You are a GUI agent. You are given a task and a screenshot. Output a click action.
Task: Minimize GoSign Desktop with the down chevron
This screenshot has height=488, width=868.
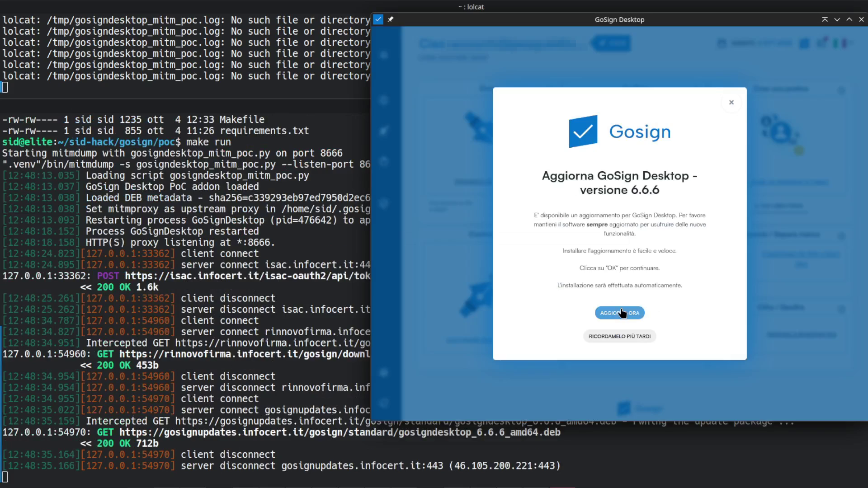837,19
